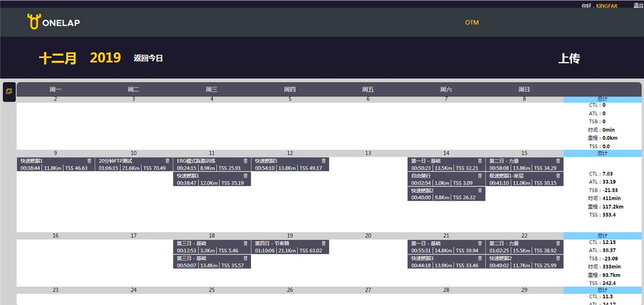Remove the 极速燃脂1-渐层 workout via trash icon
The height and width of the screenshot is (305, 644).
point(558,176)
